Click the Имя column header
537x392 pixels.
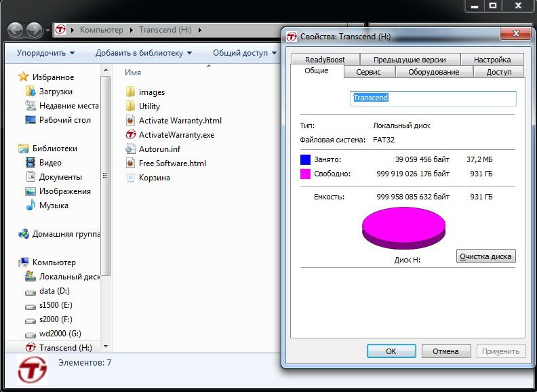tap(133, 73)
